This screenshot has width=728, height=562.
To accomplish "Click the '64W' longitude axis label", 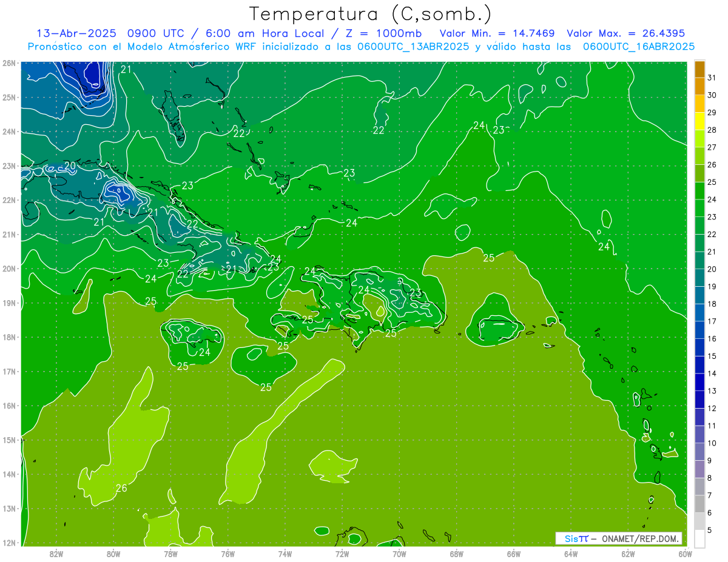I will [571, 554].
